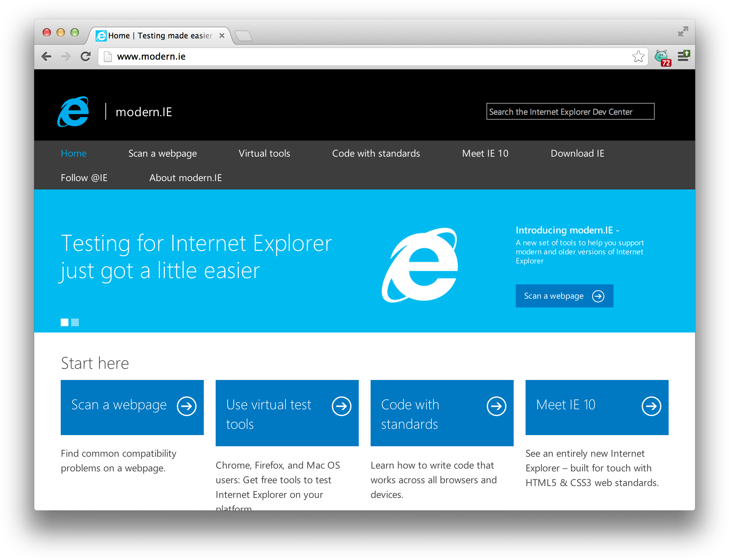The width and height of the screenshot is (729, 560).
Task: Open the extension icon showing 72
Action: [x=662, y=57]
